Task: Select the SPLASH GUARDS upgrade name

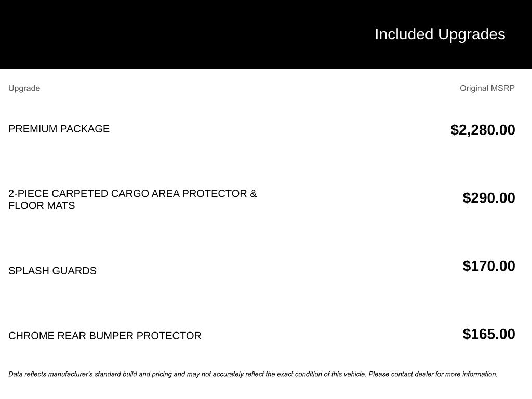Action: (x=52, y=271)
